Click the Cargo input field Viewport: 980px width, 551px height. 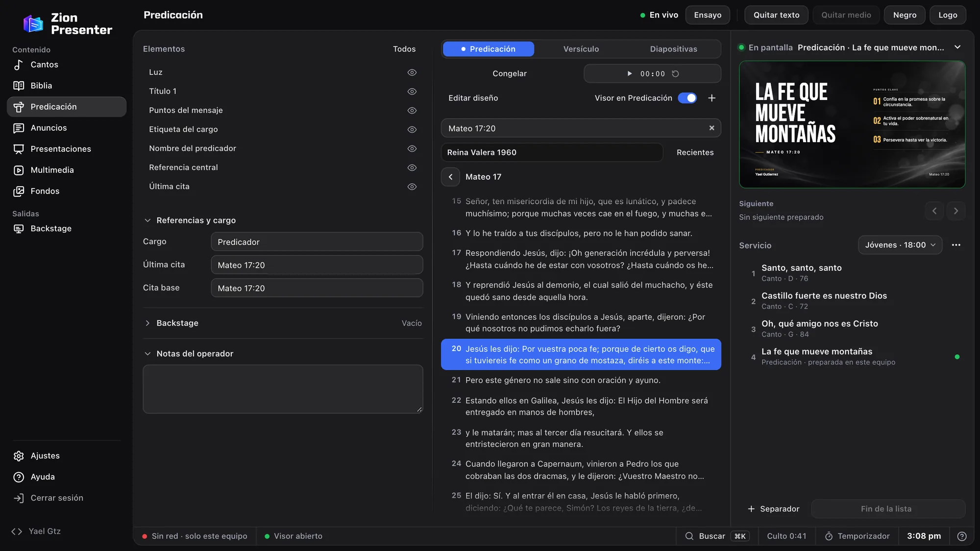click(317, 242)
